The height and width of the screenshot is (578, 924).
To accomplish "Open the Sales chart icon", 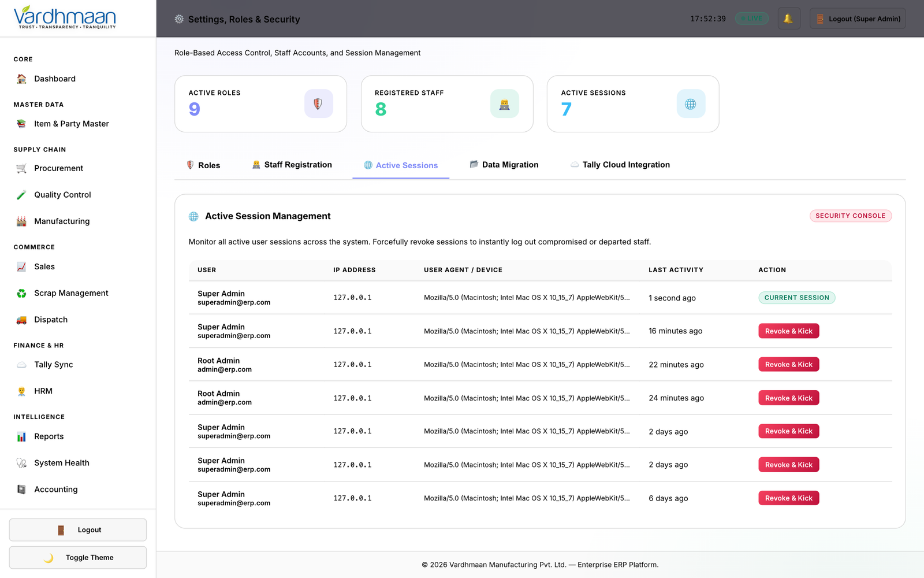I will point(21,266).
